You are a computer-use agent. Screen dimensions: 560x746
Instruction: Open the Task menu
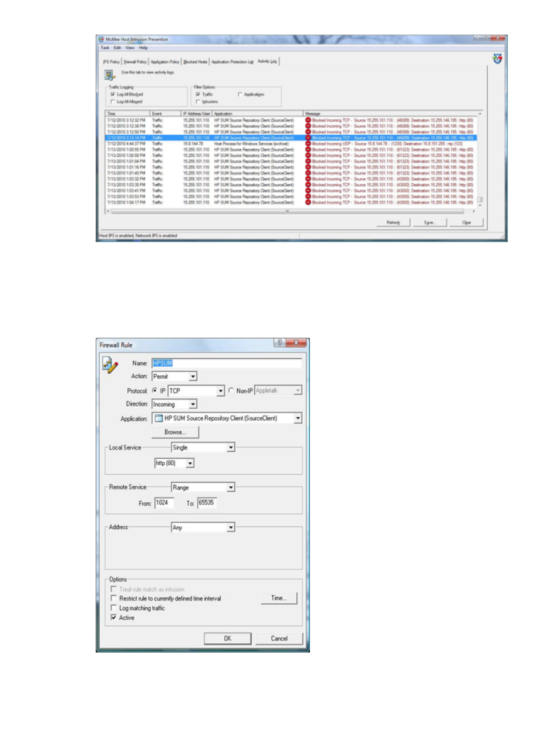point(105,48)
